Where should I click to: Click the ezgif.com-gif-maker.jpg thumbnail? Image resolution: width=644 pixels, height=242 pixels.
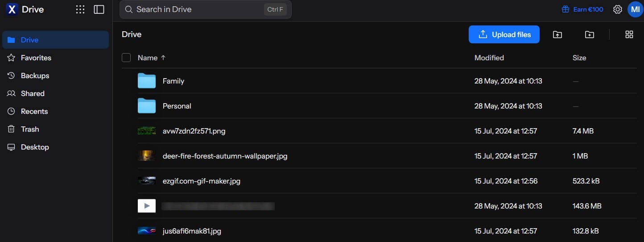coord(147,181)
